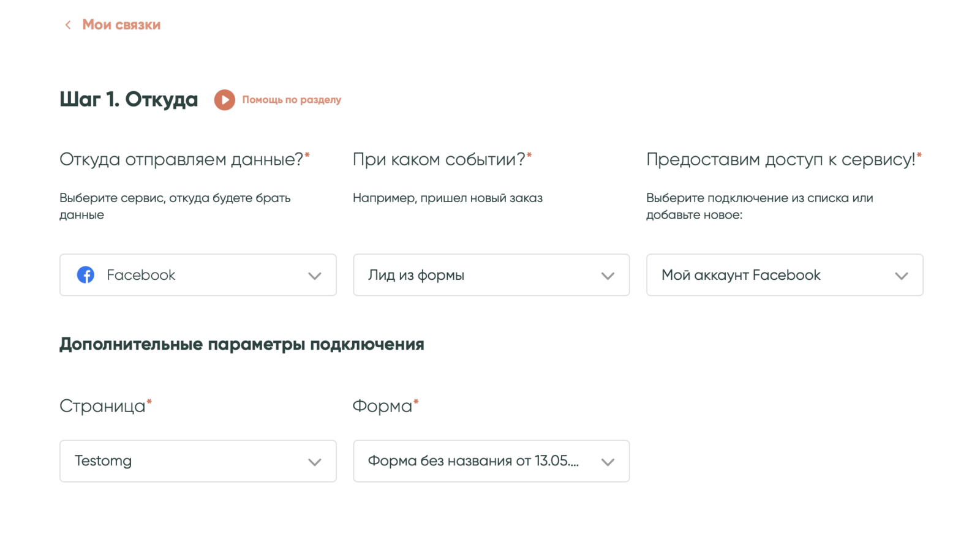
Task: Click the При каком событии? label
Action: click(439, 160)
